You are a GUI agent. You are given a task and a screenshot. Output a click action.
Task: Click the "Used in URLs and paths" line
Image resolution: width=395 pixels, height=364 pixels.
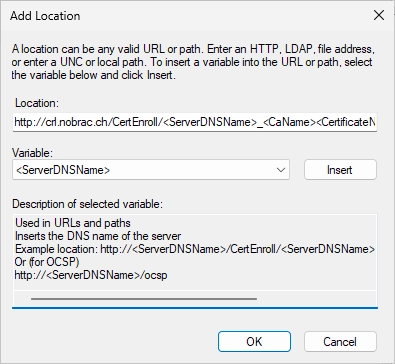(x=73, y=223)
